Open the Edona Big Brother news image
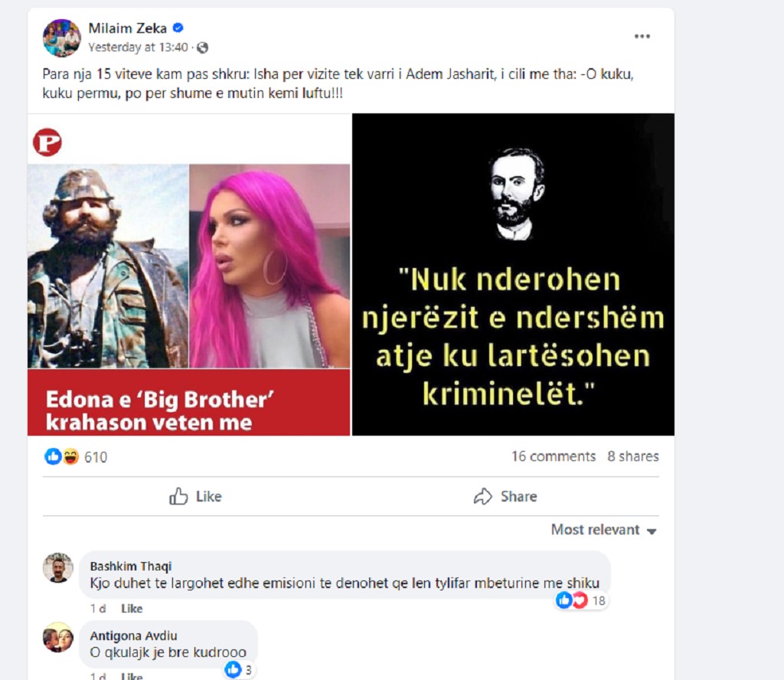 (x=189, y=274)
